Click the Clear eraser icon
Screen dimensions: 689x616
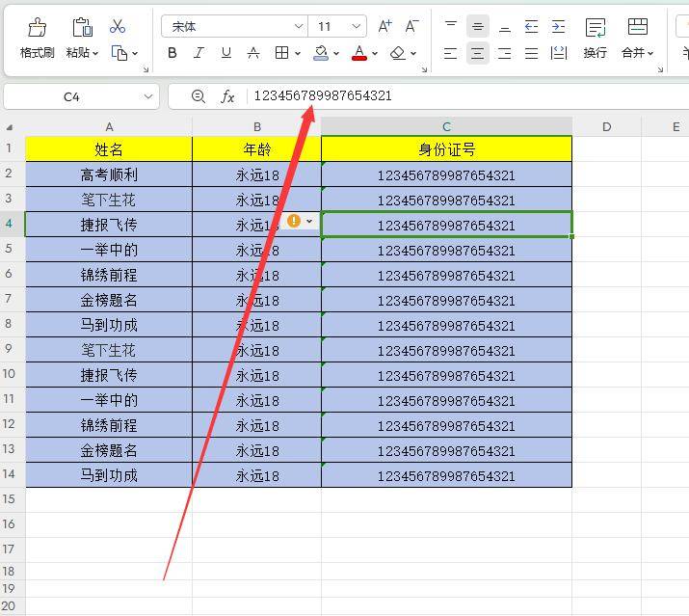398,53
